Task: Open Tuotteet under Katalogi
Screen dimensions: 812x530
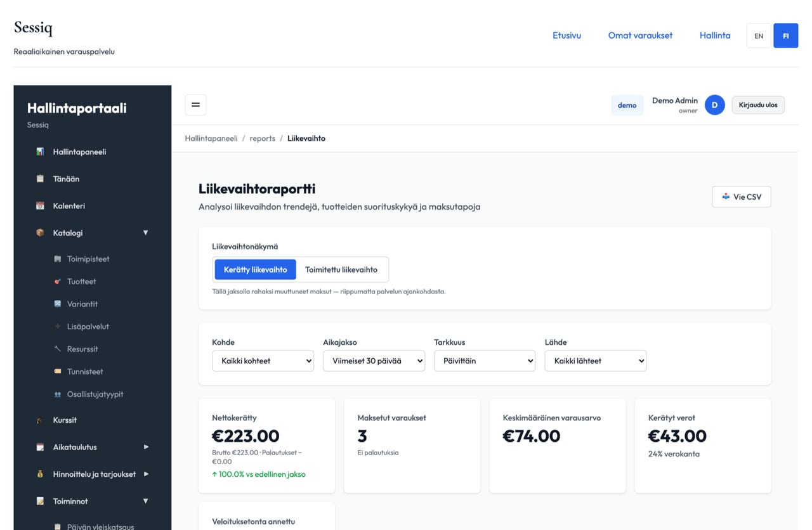Action: 81,281
